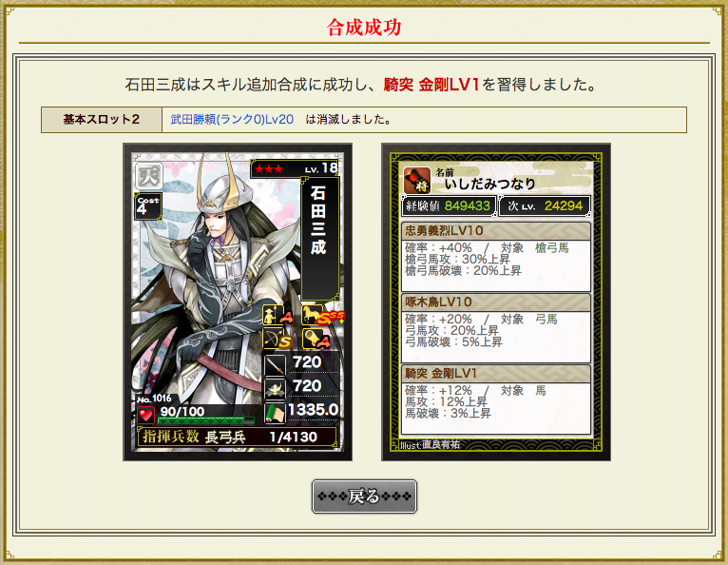Click the spear aptitude A icon
The height and width of the screenshot is (565, 728).
pos(278,315)
